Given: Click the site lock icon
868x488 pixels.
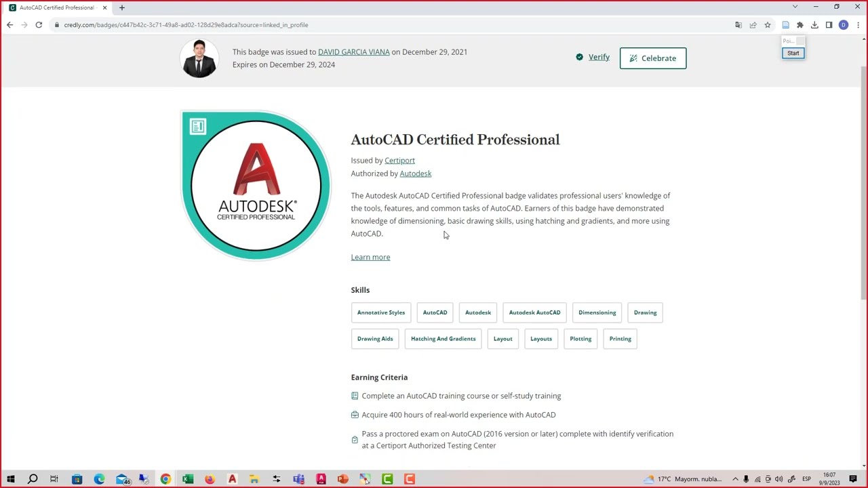Looking at the screenshot, I should pos(57,25).
